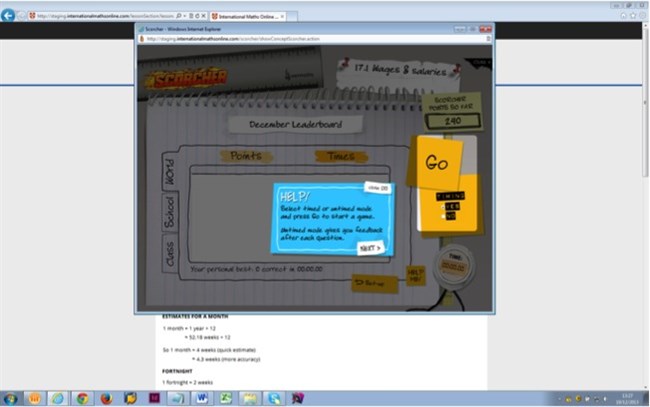Close the blue HELP popup note
Screen dimensions: 650x407
[378, 188]
